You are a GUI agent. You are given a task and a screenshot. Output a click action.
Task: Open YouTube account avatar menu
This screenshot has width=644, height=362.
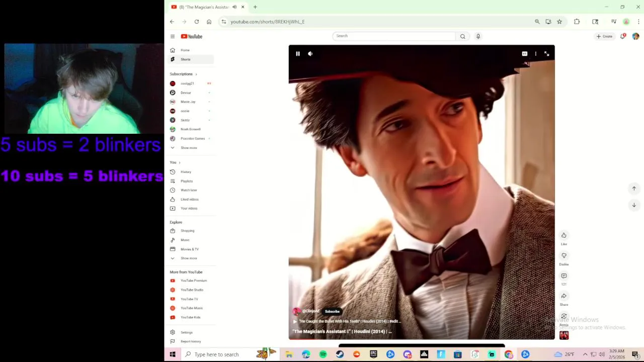(636, 36)
